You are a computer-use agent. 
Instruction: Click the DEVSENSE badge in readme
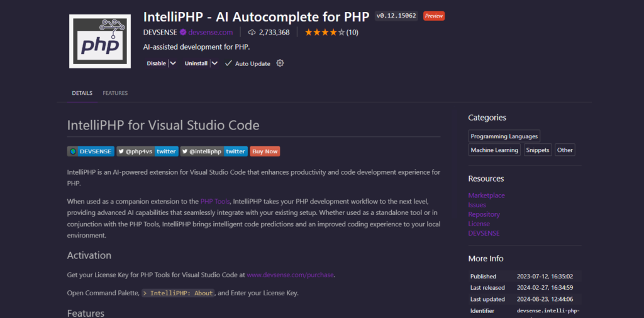coord(91,151)
